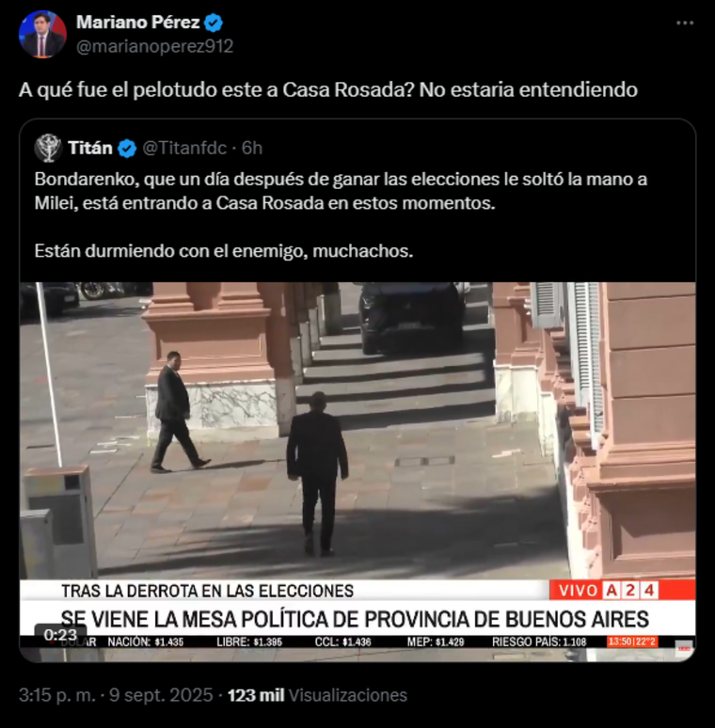The height and width of the screenshot is (728, 715).
Task: Open the three-dot more options menu
Action: point(685,23)
